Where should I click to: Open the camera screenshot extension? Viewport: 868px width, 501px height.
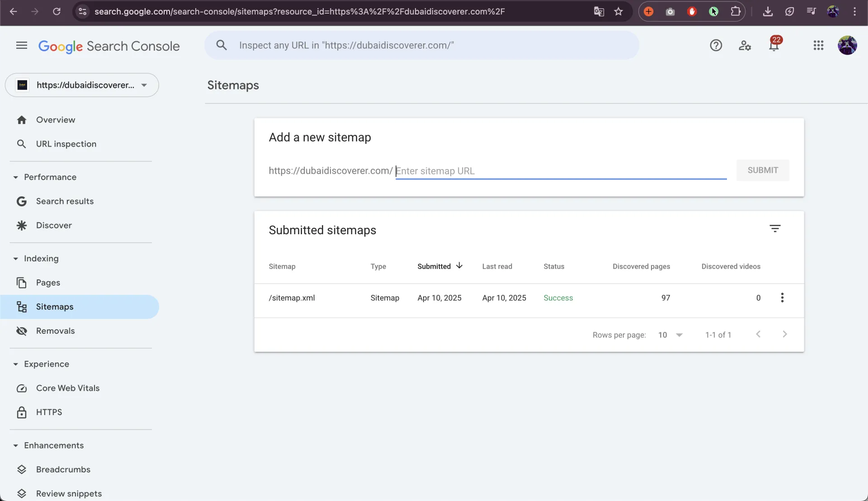(x=670, y=11)
